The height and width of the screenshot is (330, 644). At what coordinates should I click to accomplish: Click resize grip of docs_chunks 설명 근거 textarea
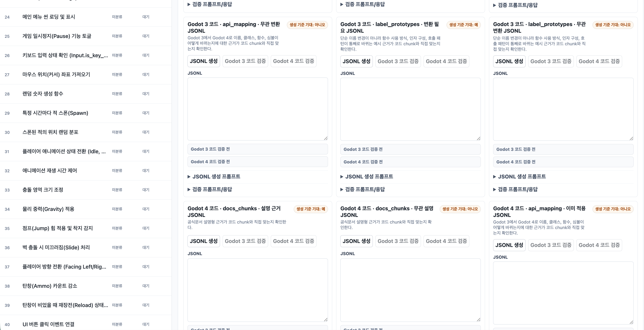coord(326,319)
